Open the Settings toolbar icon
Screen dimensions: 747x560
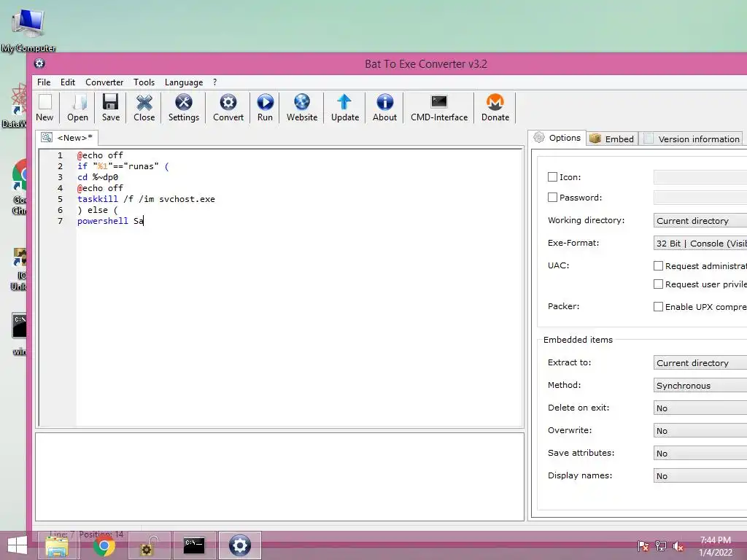183,108
